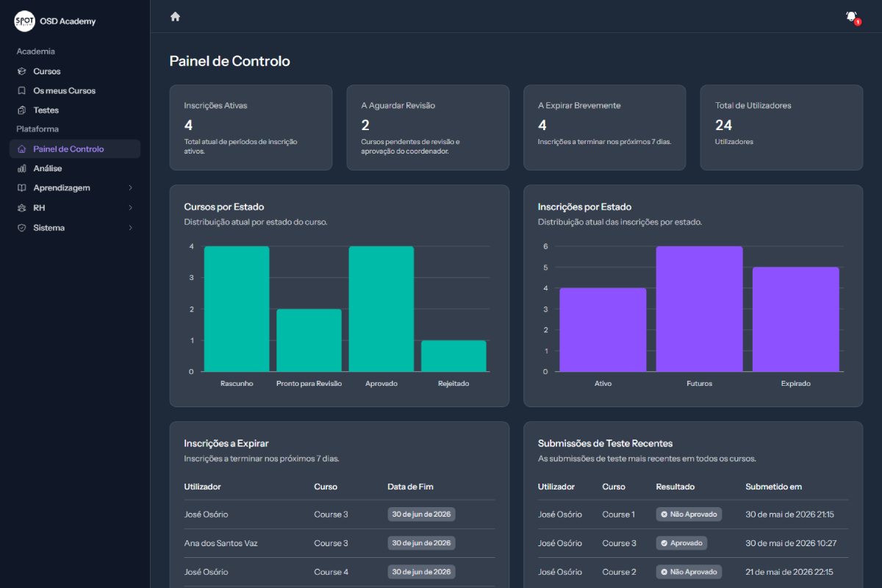Open the notifications bell icon

(x=852, y=16)
